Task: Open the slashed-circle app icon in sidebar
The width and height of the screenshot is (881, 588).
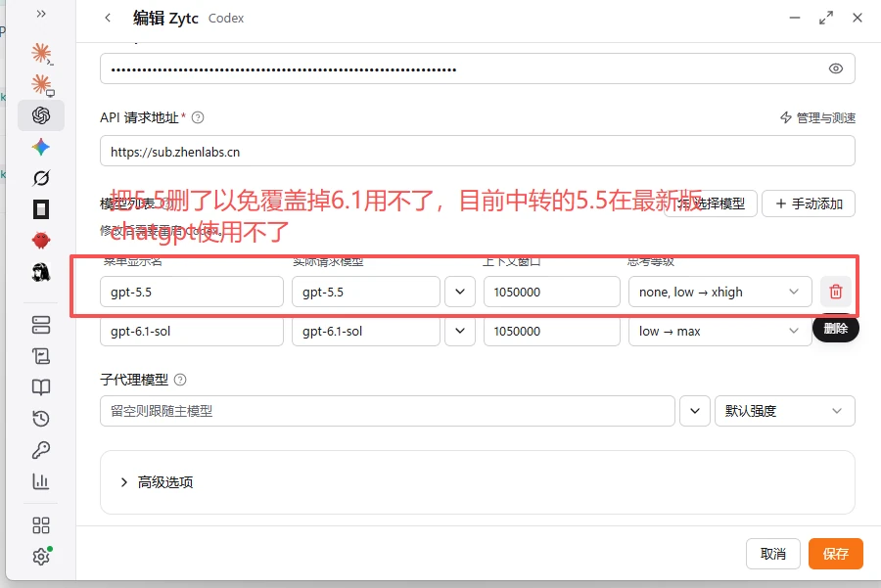Action: tap(41, 179)
